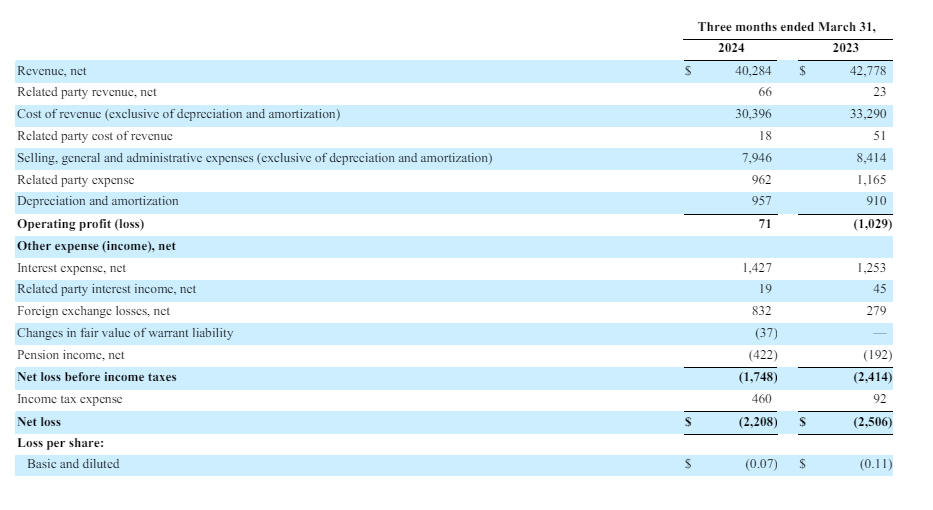Click the 42,778 revenue value for 2023
Image resolution: width=933 pixels, height=510 pixels.
(867, 71)
